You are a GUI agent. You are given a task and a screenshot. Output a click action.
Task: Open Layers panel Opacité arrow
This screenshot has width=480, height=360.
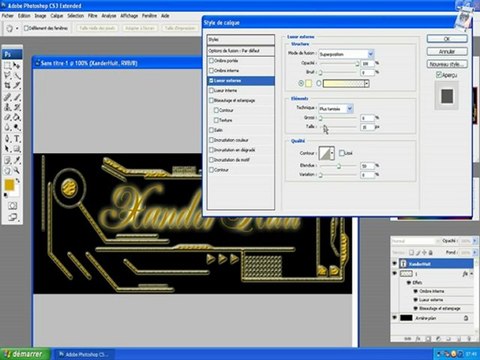475,241
